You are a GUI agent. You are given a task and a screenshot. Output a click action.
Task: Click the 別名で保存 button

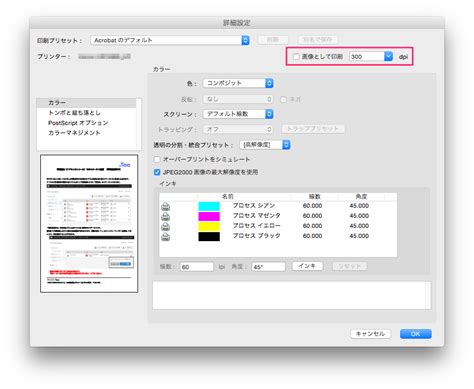[x=317, y=40]
